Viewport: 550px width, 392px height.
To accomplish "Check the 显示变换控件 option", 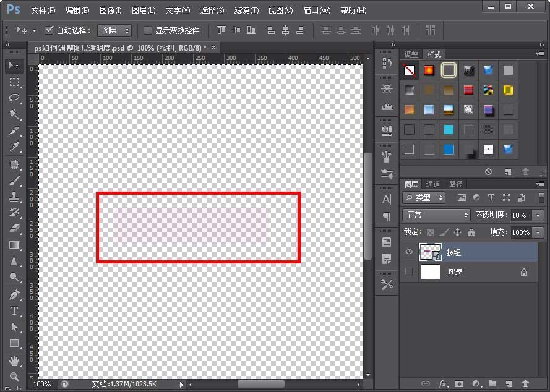I will coord(147,30).
